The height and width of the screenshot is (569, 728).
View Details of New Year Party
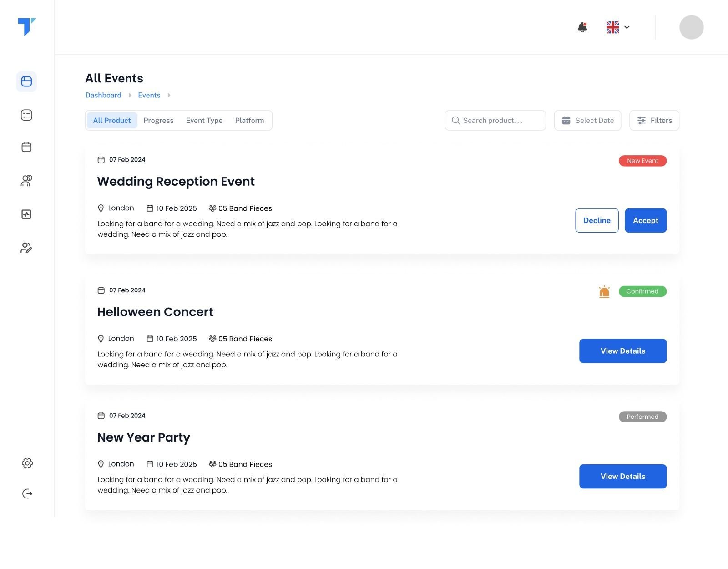pyautogui.click(x=623, y=477)
